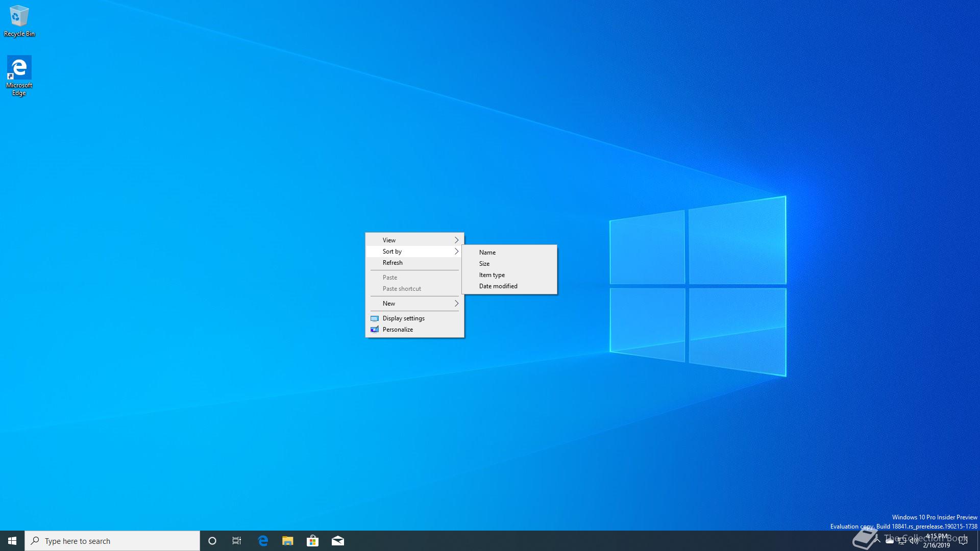Click Personalize desktop option

tap(398, 329)
